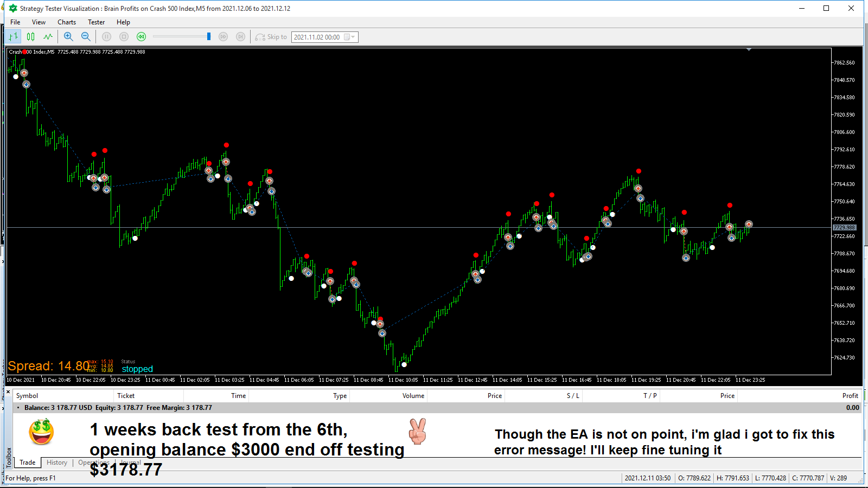The height and width of the screenshot is (488, 868).
Task: Click the Spread 14.80 indicator text
Action: pyautogui.click(x=49, y=366)
